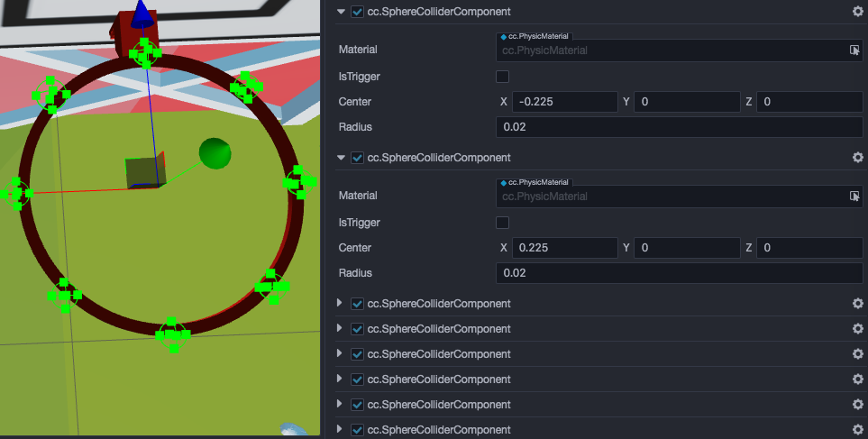Open gear menu of third SphereColliderComponent
This screenshot has width=868, height=439.
857,304
